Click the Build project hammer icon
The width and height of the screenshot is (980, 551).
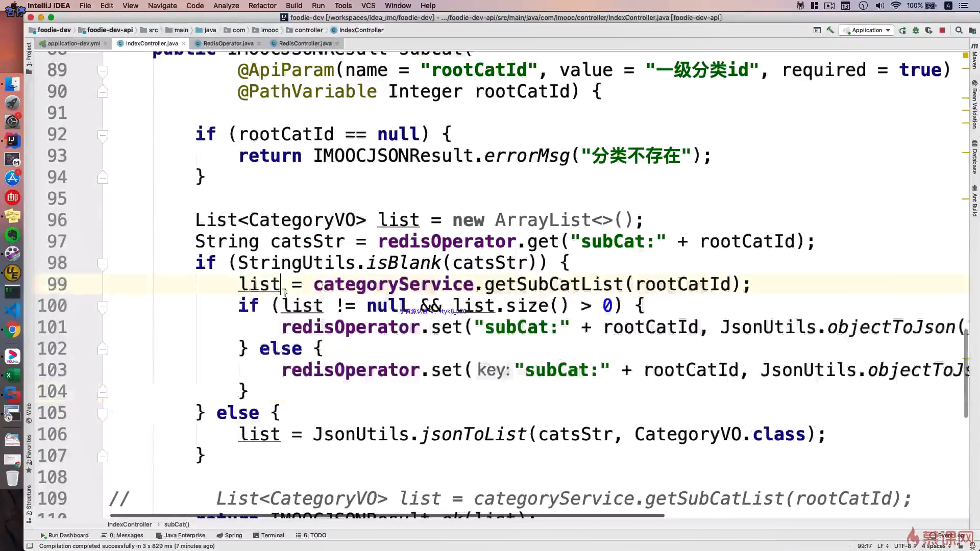[x=830, y=30]
